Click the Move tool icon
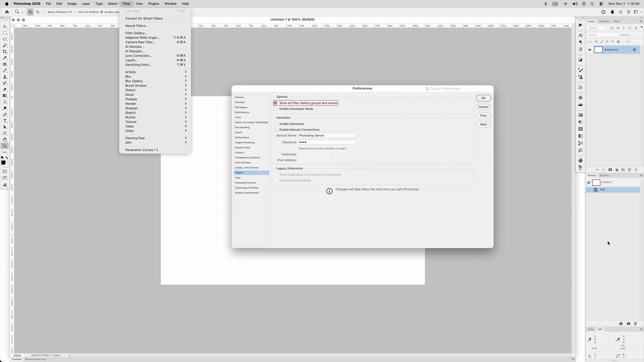This screenshot has width=644, height=362. tap(5, 27)
